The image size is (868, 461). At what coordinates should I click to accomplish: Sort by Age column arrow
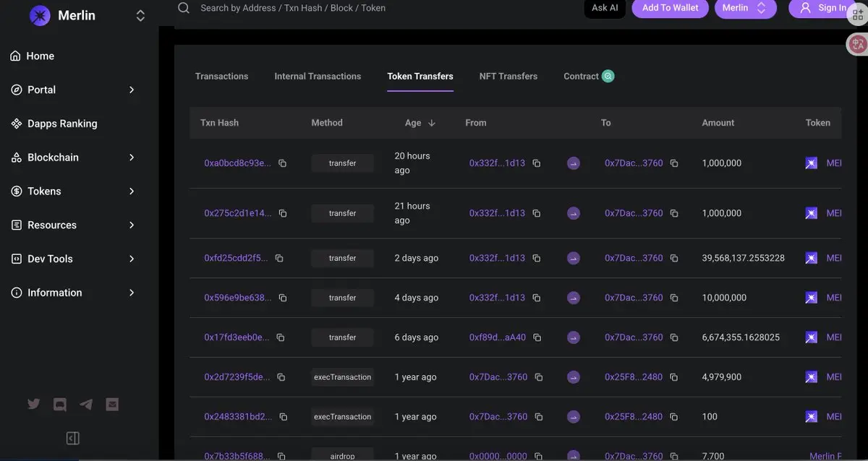click(432, 123)
